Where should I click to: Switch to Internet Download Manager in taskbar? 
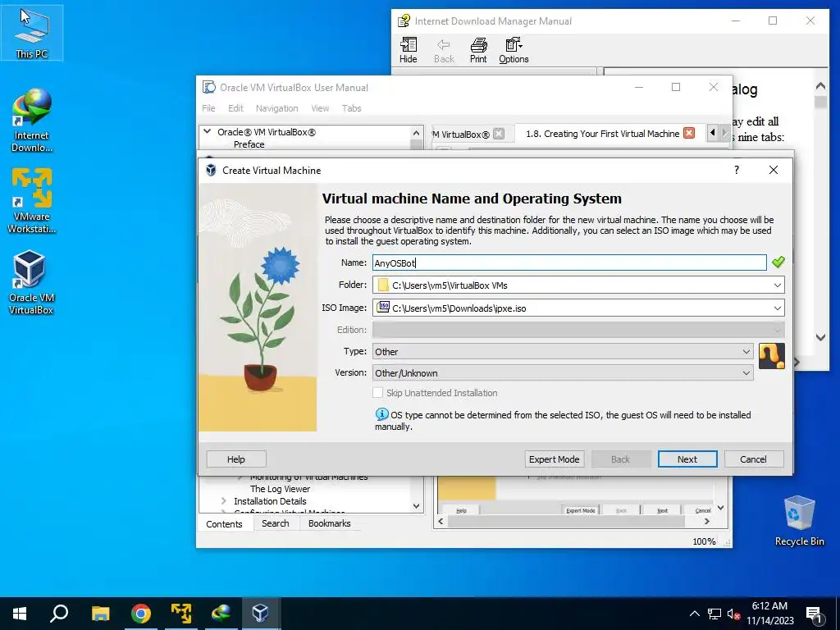[x=221, y=614]
